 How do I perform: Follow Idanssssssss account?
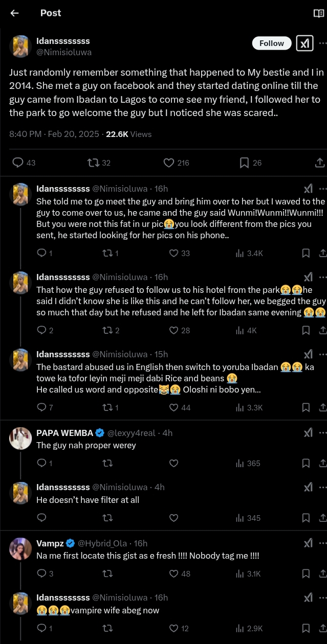(271, 43)
